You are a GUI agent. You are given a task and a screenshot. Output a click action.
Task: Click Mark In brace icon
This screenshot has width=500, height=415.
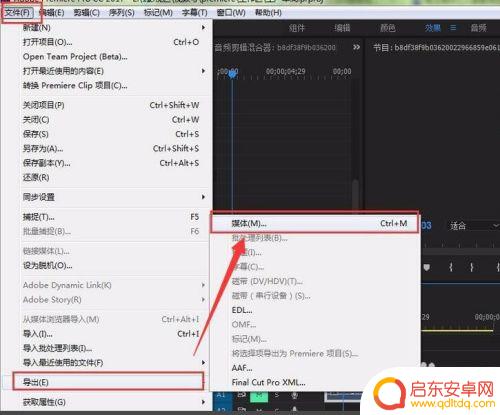tap(451, 267)
